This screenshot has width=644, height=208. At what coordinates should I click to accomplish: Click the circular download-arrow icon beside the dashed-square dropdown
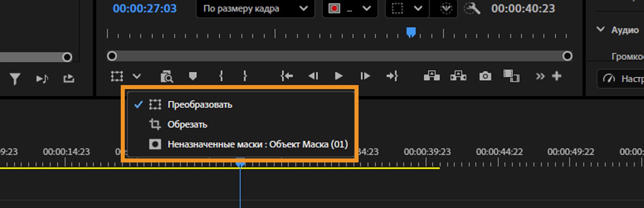pyautogui.click(x=446, y=8)
